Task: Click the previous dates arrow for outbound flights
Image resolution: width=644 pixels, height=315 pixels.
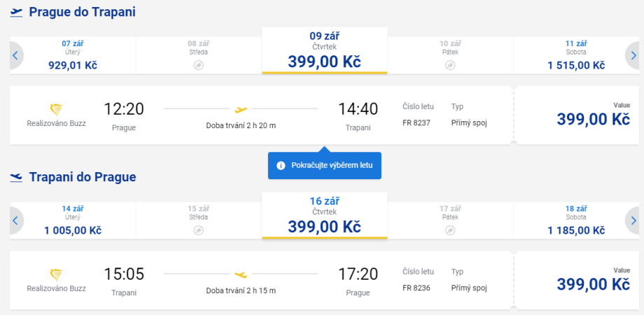Action: point(16,55)
